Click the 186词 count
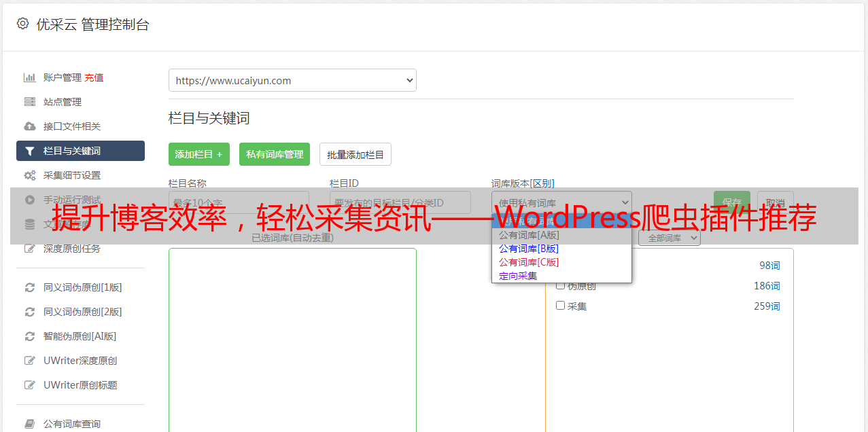Viewport: 868px width, 432px height. click(x=767, y=286)
